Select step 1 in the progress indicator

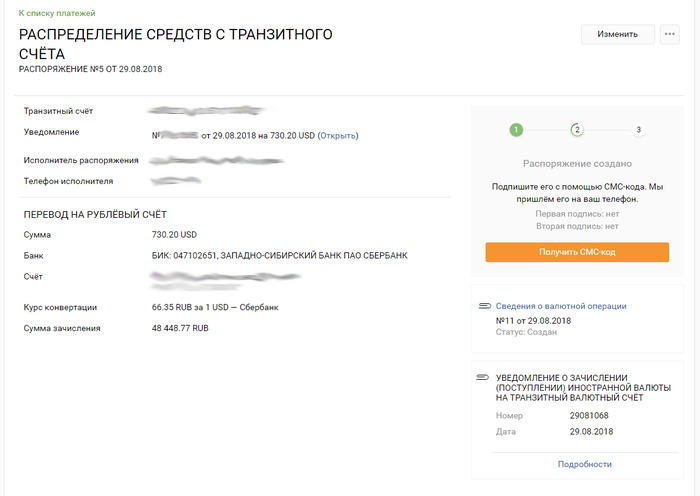516,130
